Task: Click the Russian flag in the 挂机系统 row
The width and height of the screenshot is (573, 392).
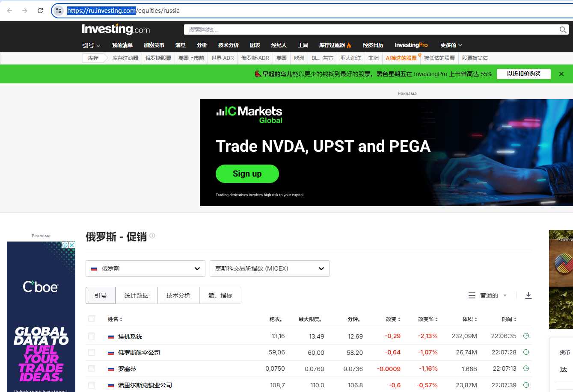Action: point(111,337)
